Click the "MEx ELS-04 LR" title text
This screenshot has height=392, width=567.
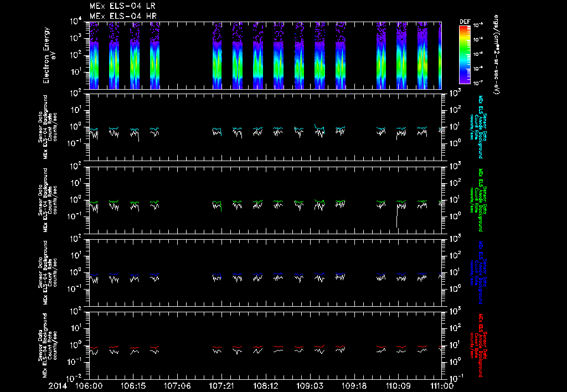pos(122,6)
